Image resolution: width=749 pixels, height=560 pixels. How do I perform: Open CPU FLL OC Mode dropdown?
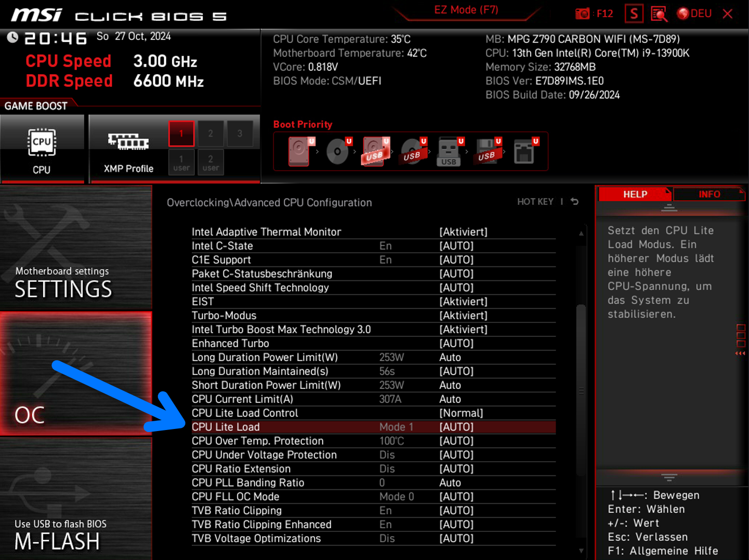(456, 497)
